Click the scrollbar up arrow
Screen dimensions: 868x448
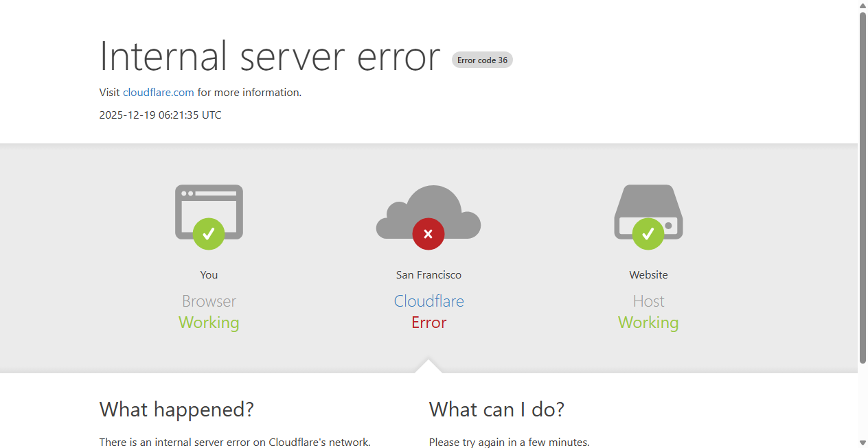863,5
